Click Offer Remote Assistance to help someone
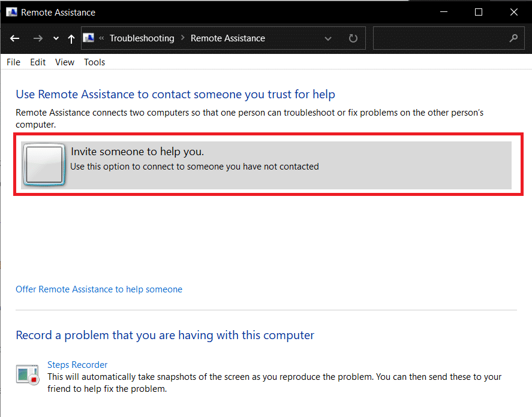The image size is (532, 417). [99, 289]
